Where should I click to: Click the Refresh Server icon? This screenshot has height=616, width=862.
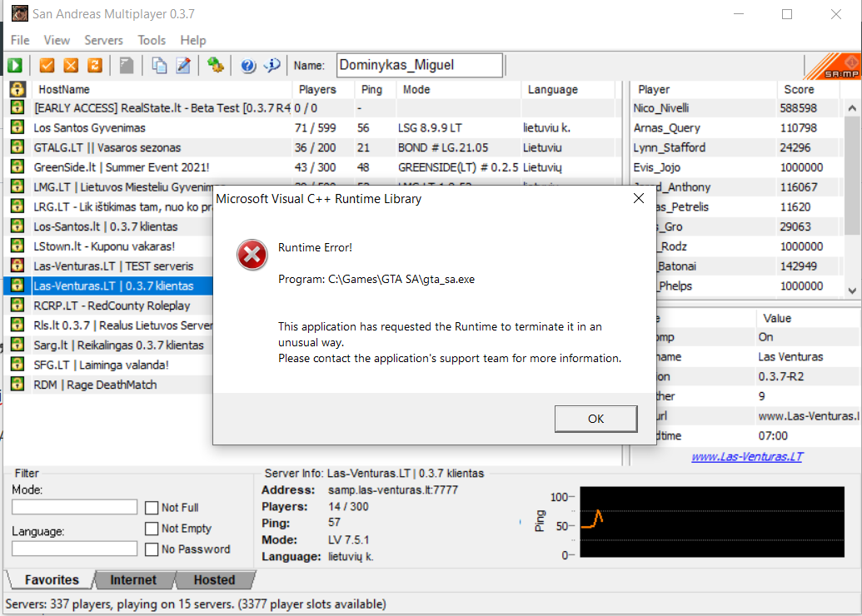click(95, 66)
